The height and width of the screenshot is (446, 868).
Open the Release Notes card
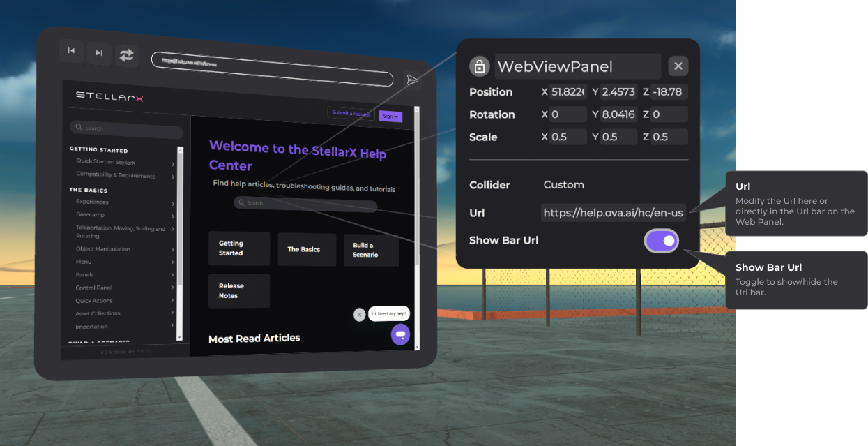point(239,291)
